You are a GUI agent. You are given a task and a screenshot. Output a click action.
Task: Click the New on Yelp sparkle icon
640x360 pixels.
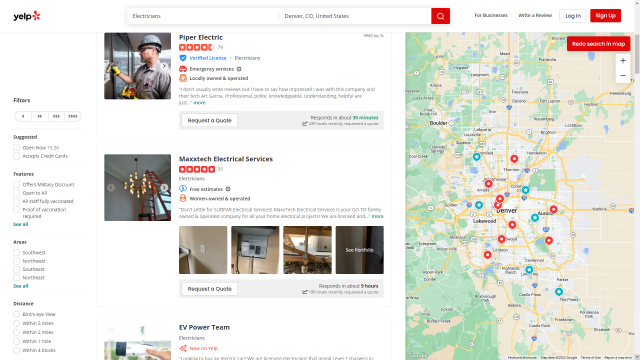[183, 348]
